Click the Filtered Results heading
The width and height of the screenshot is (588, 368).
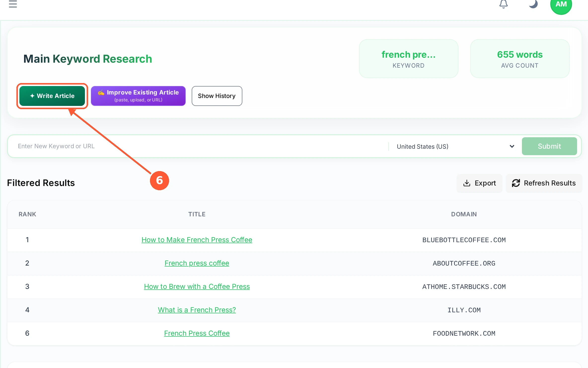41,183
